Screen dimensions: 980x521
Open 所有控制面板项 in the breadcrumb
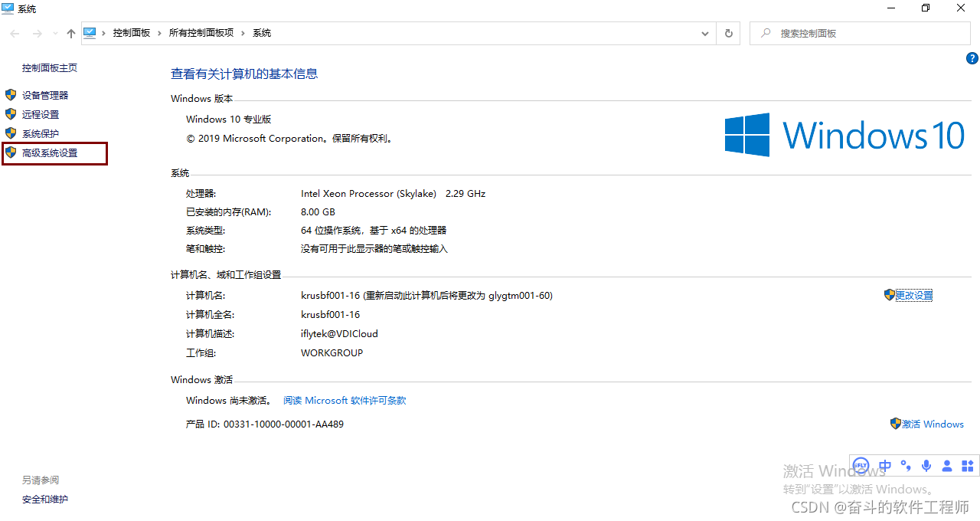(201, 33)
